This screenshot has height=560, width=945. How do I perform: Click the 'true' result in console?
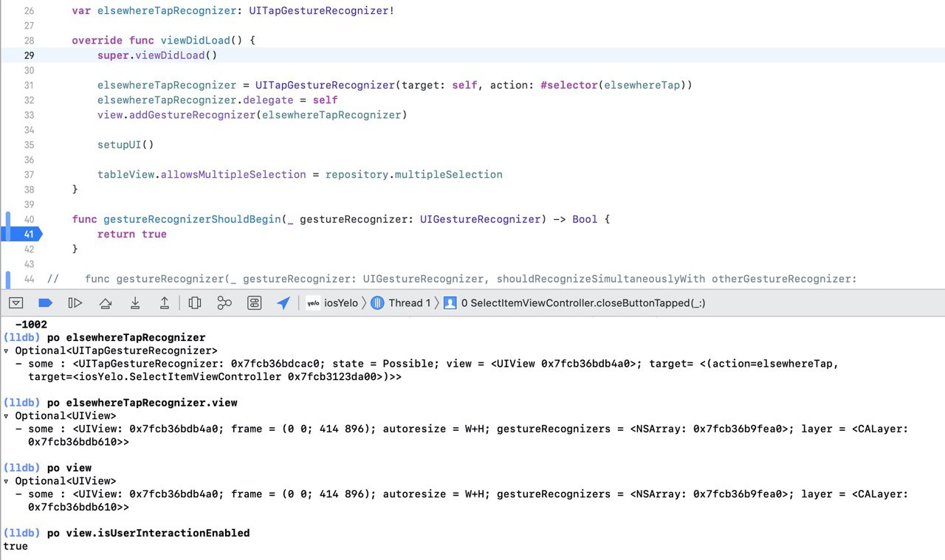click(16, 547)
